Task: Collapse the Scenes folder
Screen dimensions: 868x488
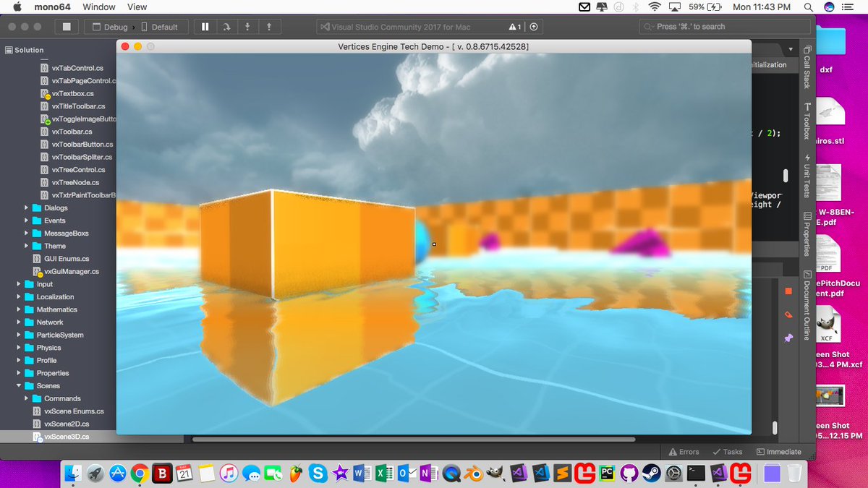Action: point(20,386)
